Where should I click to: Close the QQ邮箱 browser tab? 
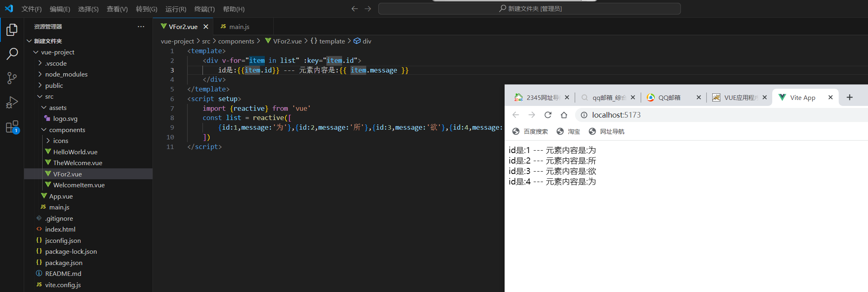[x=699, y=97]
